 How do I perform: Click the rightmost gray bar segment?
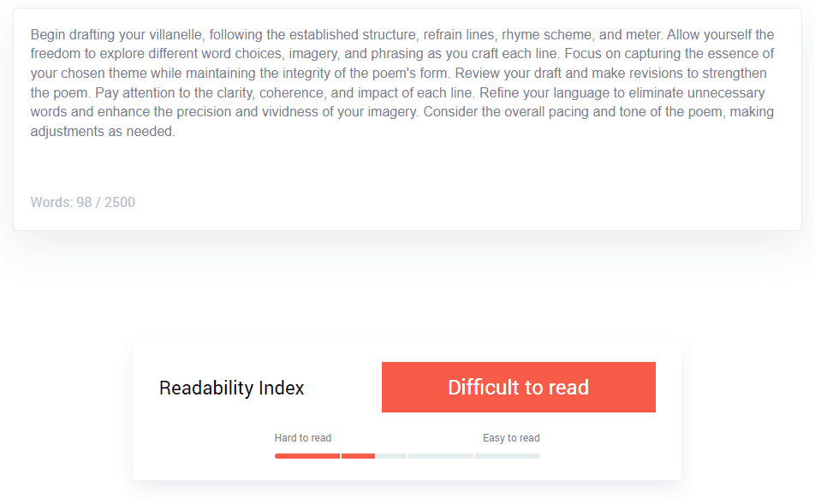tap(507, 456)
